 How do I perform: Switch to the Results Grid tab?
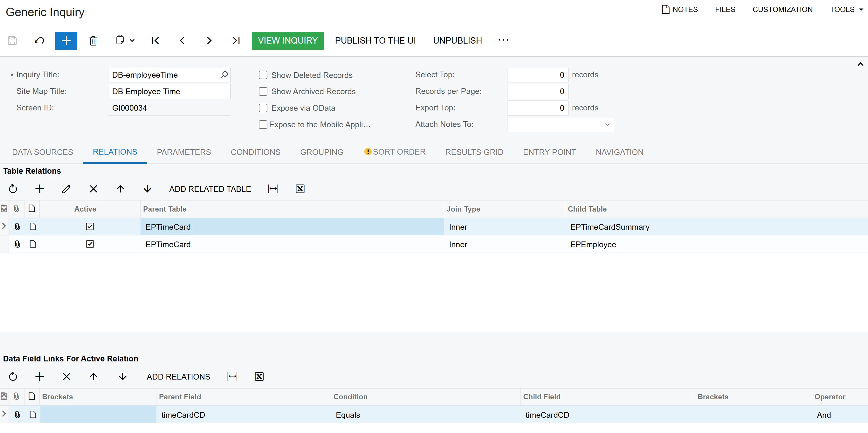(474, 152)
